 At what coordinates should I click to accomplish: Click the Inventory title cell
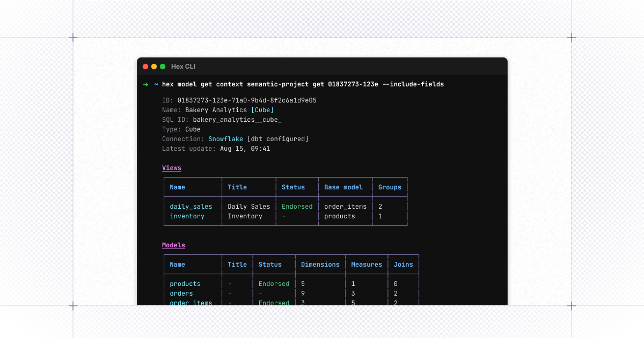click(245, 216)
